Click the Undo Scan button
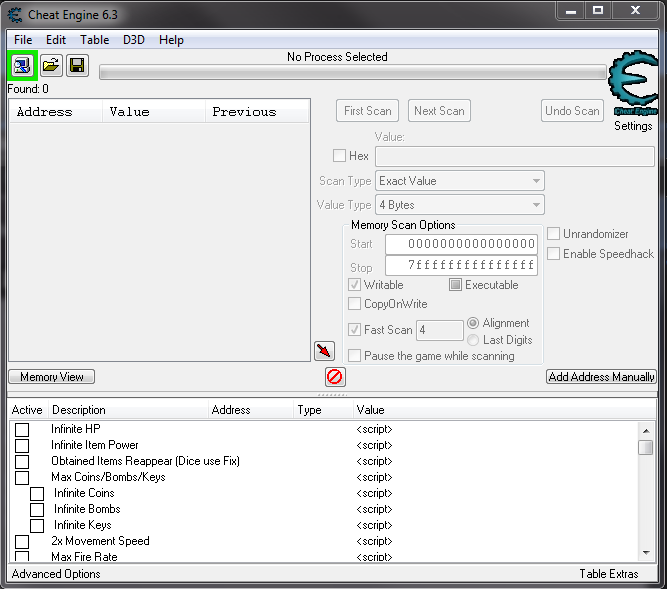The height and width of the screenshot is (589, 667). coord(572,111)
